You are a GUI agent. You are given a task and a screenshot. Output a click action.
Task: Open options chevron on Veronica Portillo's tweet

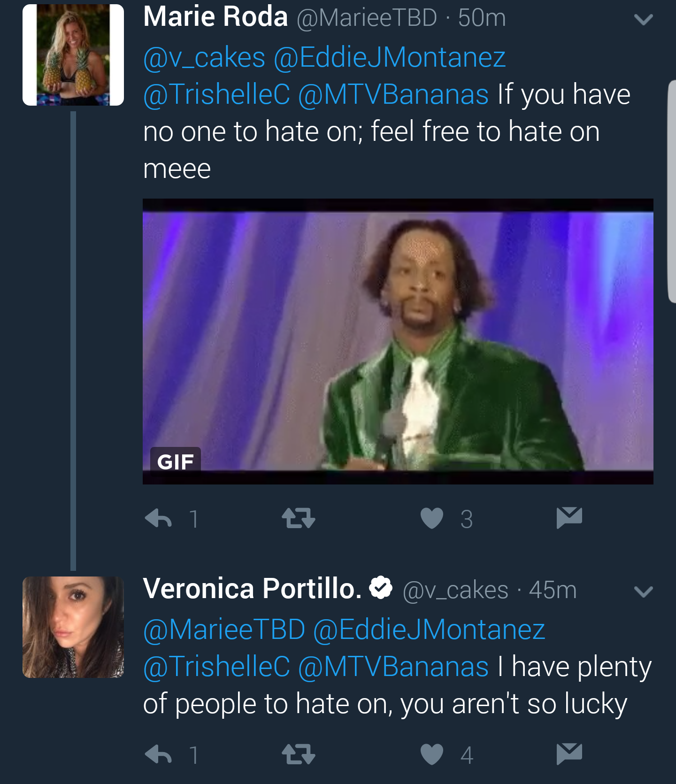pos(643,592)
